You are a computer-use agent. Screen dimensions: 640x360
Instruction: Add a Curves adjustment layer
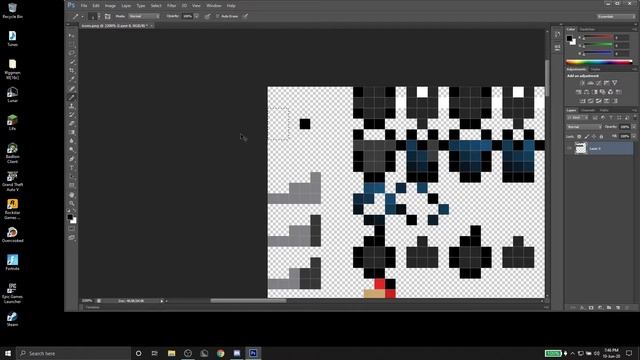598,83
